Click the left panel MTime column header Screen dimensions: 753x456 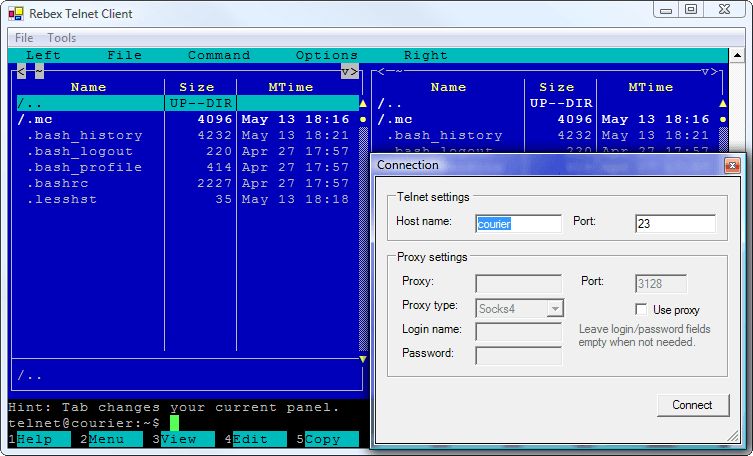pyautogui.click(x=291, y=87)
